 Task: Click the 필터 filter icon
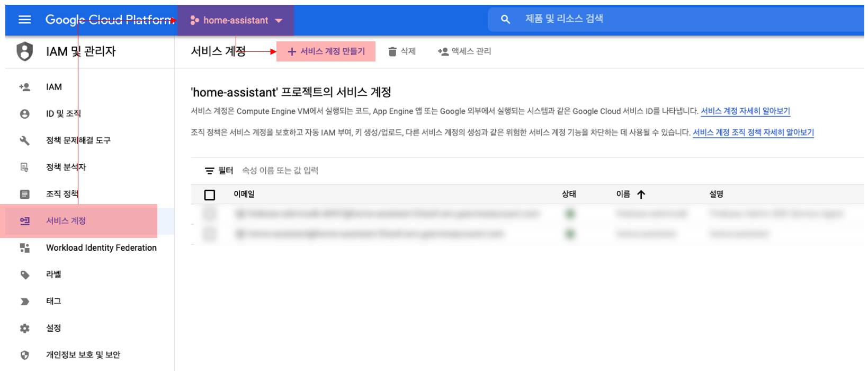coord(210,171)
